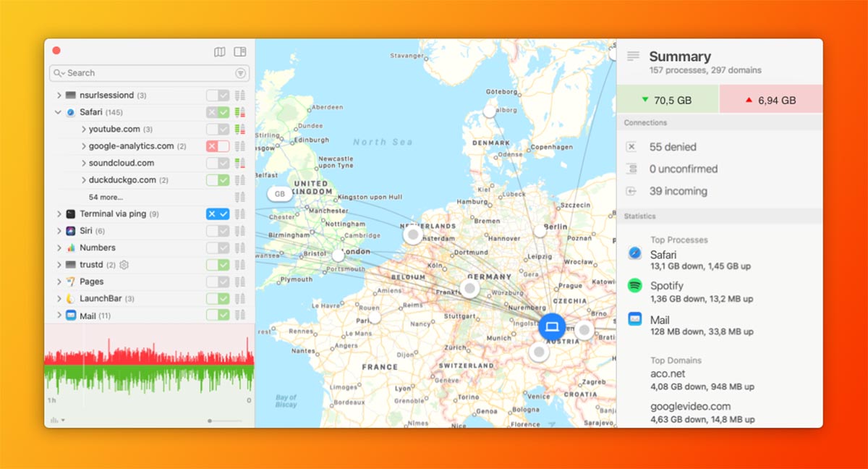The height and width of the screenshot is (469, 868).
Task: Click the search magnifier scope icon
Action: [x=59, y=73]
